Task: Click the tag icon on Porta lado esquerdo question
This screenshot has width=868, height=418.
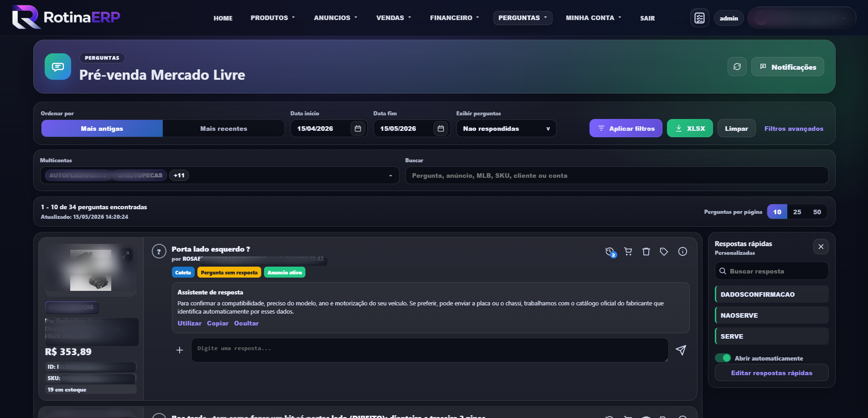Action: pyautogui.click(x=664, y=252)
